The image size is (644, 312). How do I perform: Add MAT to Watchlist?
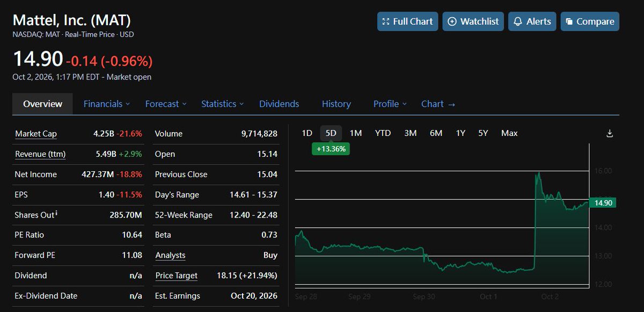473,21
